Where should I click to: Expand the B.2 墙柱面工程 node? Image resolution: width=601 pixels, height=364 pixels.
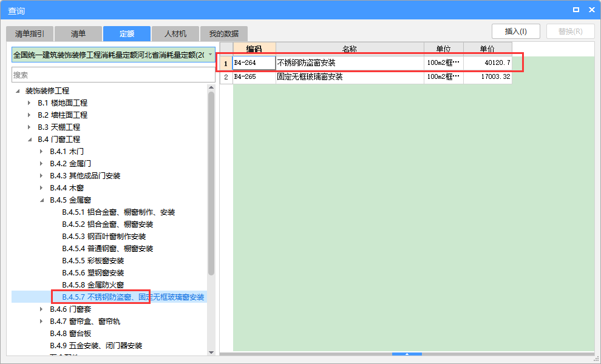pos(28,115)
